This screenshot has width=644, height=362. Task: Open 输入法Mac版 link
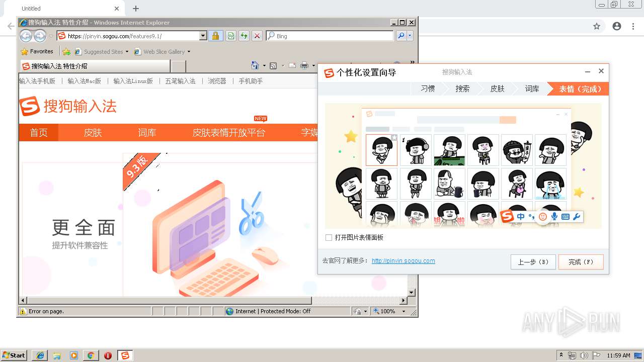coord(84,81)
